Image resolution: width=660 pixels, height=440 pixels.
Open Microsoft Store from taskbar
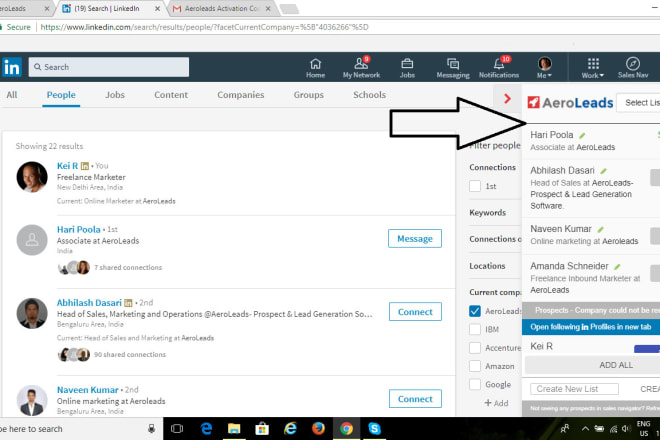(262, 429)
